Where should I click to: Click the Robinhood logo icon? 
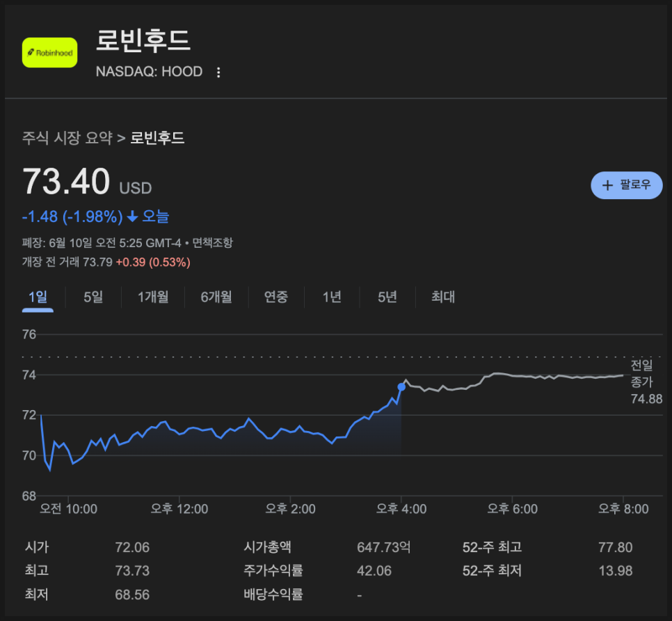pos(49,53)
